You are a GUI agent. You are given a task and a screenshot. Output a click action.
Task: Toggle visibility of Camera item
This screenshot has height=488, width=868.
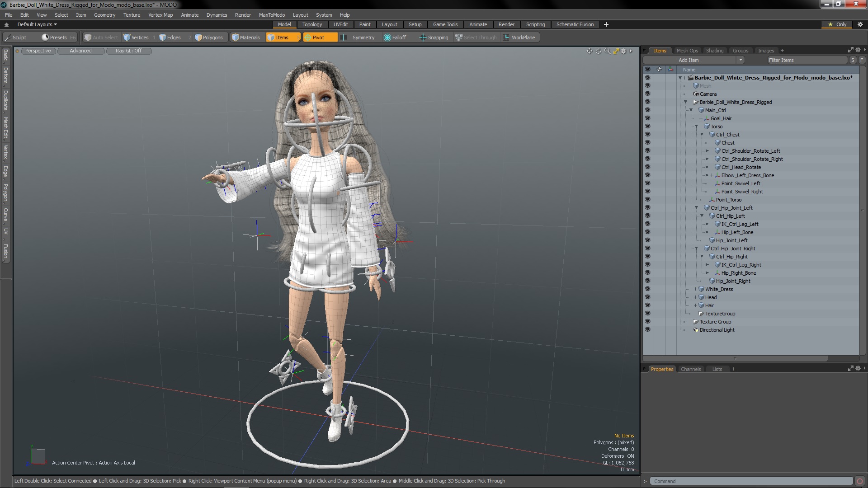(647, 94)
